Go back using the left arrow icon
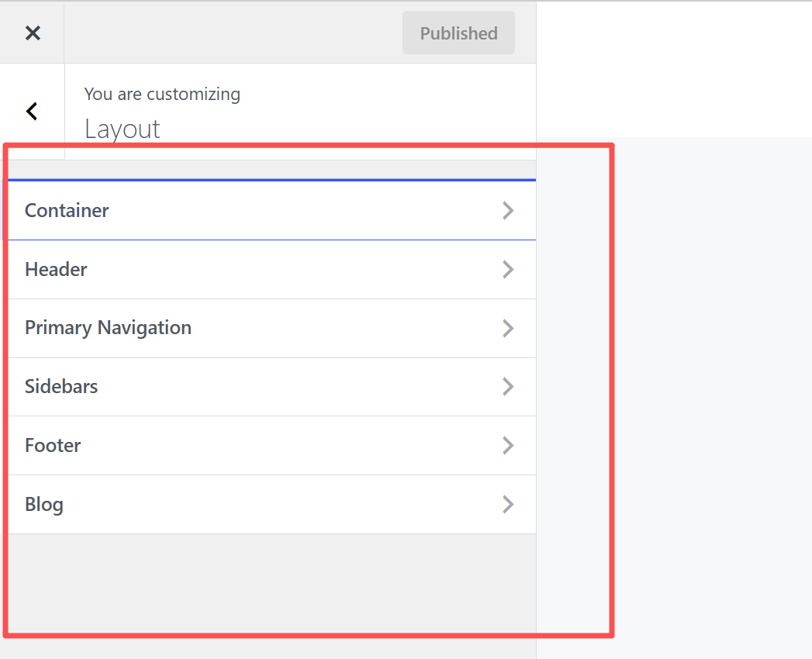 32,112
